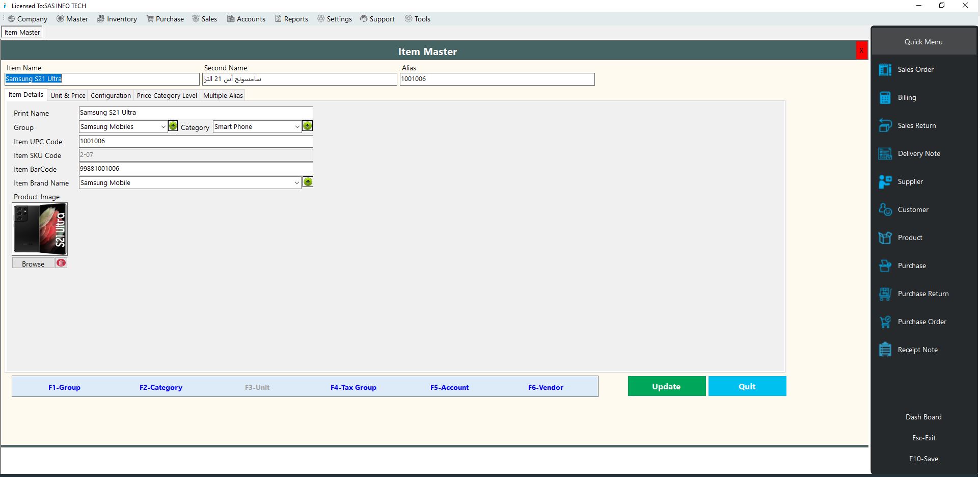
Task: Click the F2-Category shortcut button
Action: point(161,387)
